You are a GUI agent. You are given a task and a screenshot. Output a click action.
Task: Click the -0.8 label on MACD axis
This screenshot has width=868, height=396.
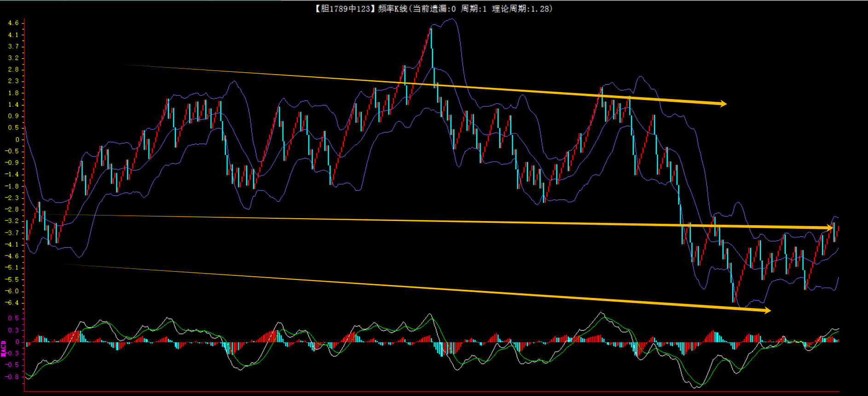(12, 377)
